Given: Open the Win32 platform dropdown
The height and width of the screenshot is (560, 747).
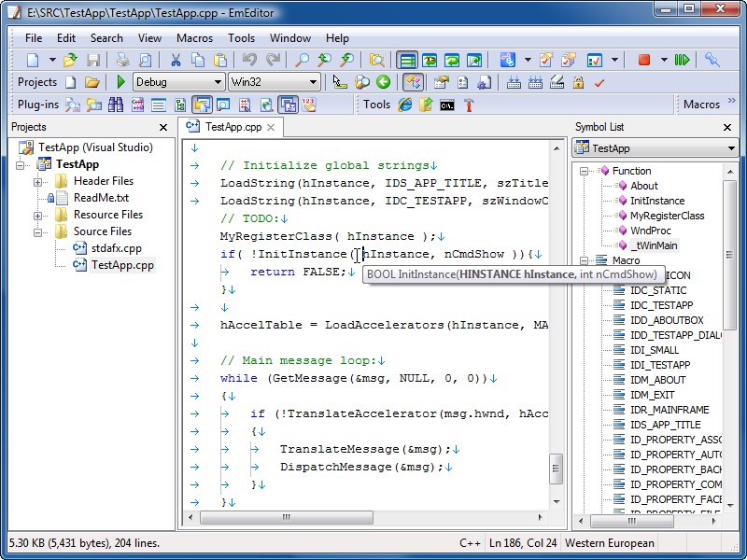Looking at the screenshot, I should pyautogui.click(x=274, y=82).
